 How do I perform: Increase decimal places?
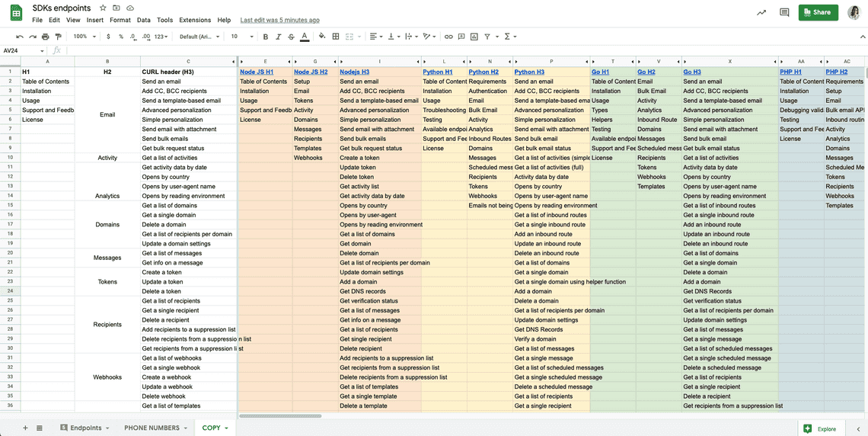pos(146,37)
